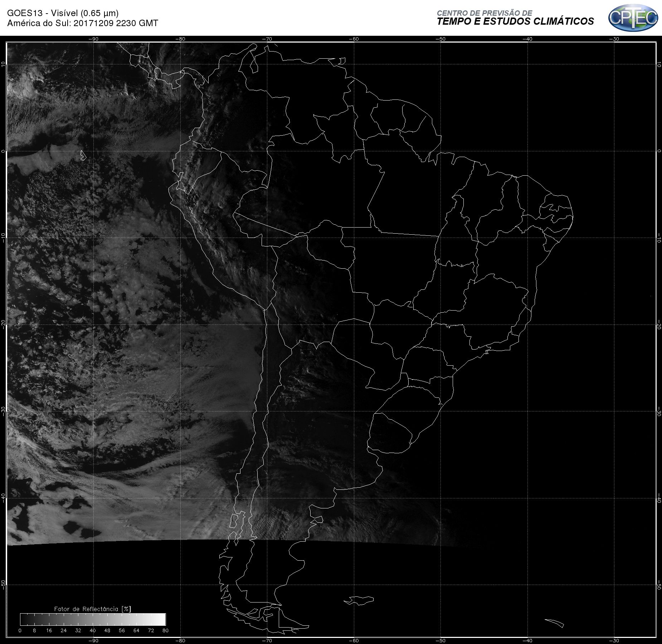Click the grayscale reflectance color bar
This screenshot has height=644, width=662.
[93, 619]
